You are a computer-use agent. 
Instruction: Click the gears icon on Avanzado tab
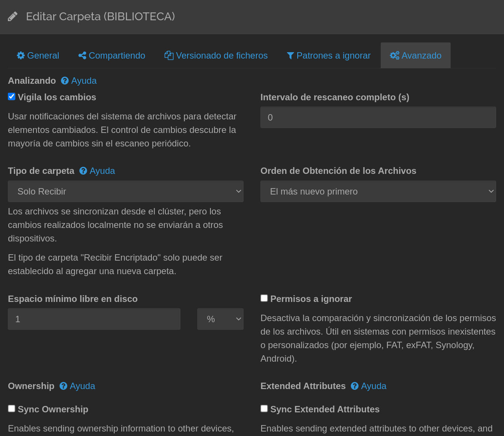[x=395, y=56]
